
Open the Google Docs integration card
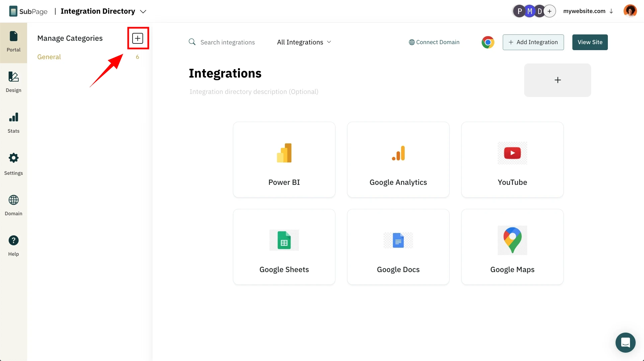click(x=398, y=247)
